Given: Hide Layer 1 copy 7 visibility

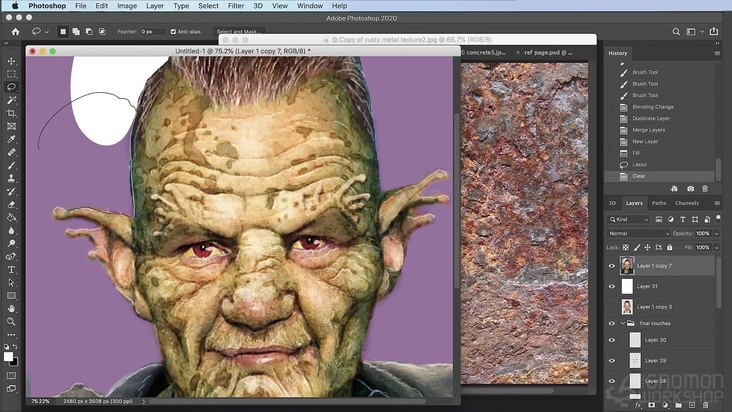Looking at the screenshot, I should (x=612, y=266).
